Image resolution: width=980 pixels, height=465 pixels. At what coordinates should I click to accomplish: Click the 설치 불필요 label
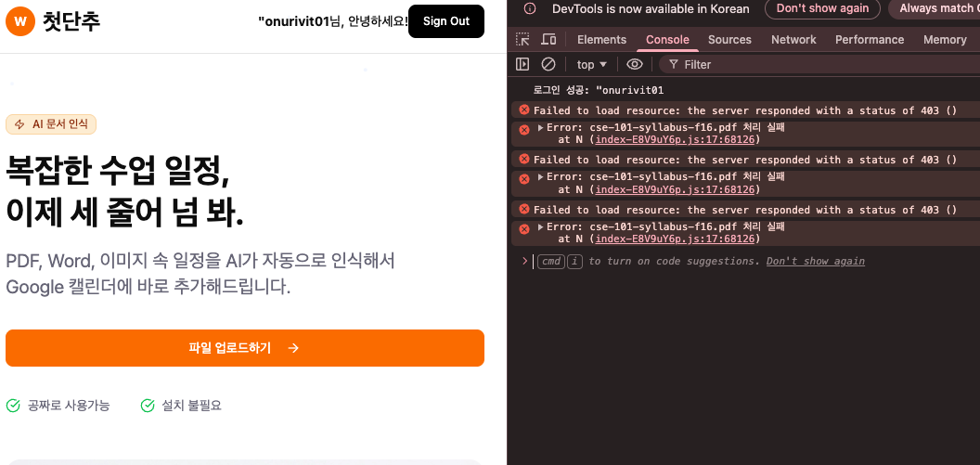click(192, 407)
